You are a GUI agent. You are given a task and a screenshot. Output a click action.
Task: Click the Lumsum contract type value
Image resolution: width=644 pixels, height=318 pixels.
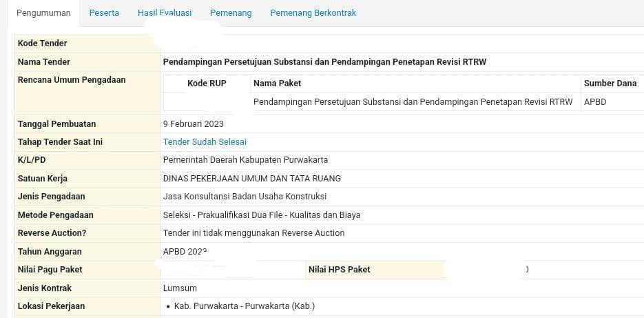coord(180,288)
